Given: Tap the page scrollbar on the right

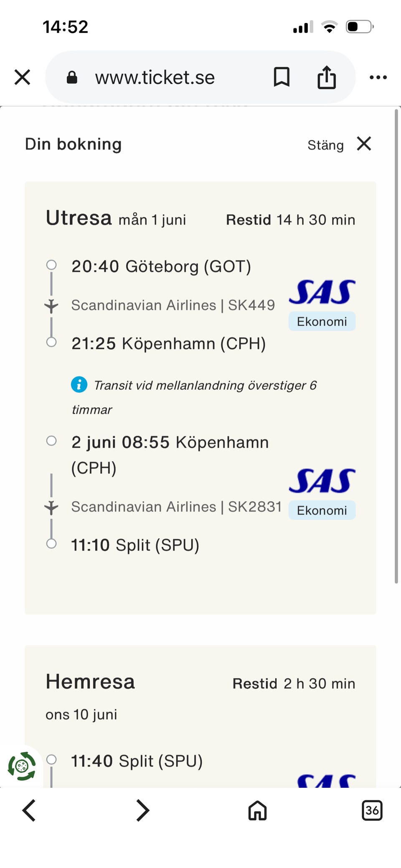Looking at the screenshot, I should click(396, 346).
